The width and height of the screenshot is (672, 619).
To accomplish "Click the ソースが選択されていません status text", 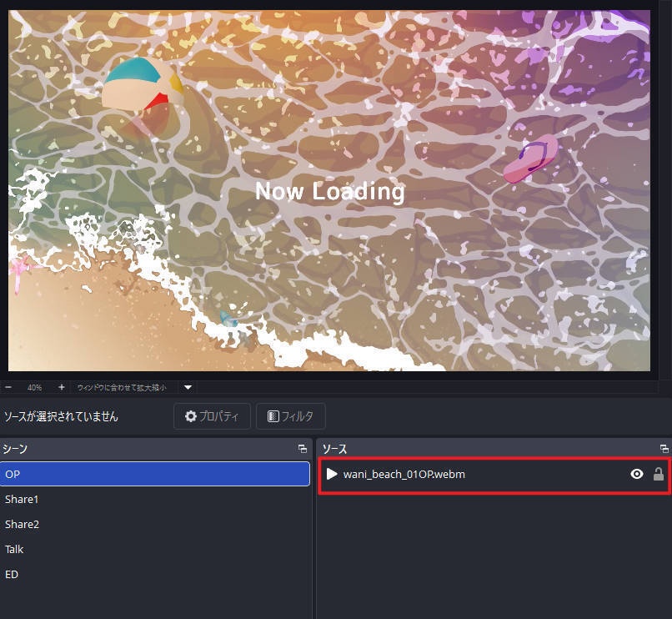I will (61, 416).
